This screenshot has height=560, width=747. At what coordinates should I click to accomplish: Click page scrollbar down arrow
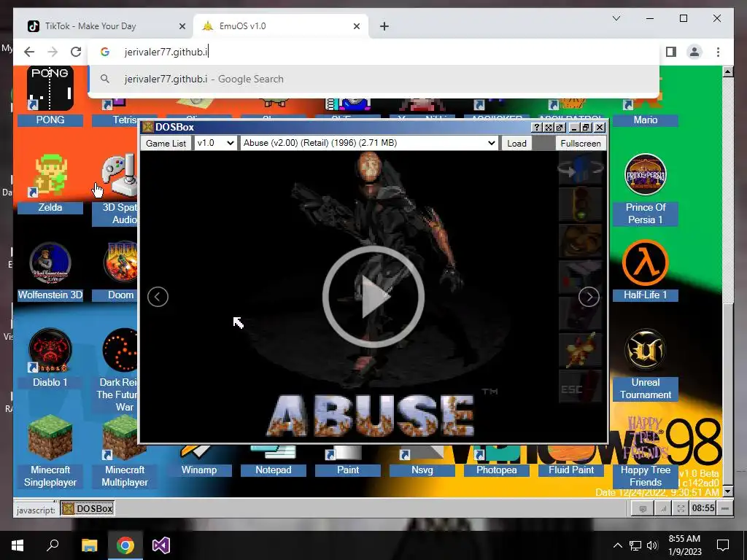(727, 491)
